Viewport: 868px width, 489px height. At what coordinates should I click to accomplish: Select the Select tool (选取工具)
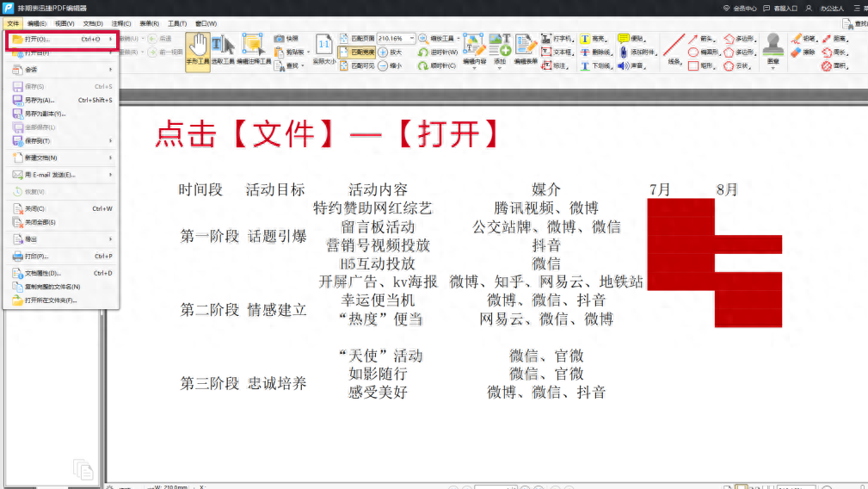(223, 50)
